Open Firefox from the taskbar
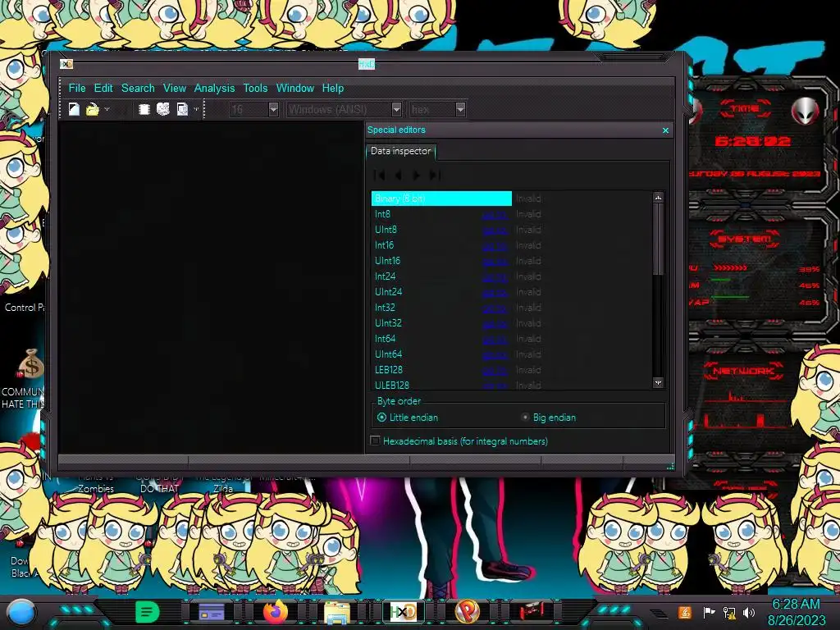The image size is (840, 630). point(276,610)
